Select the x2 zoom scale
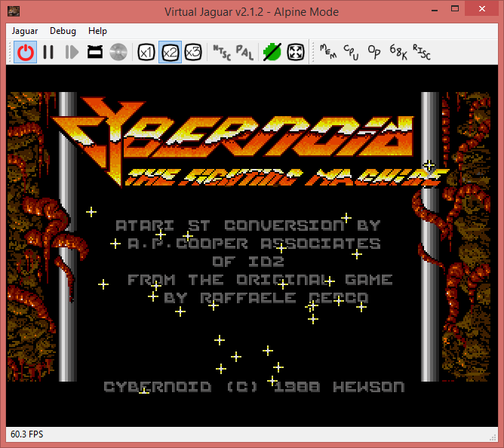 pos(170,52)
